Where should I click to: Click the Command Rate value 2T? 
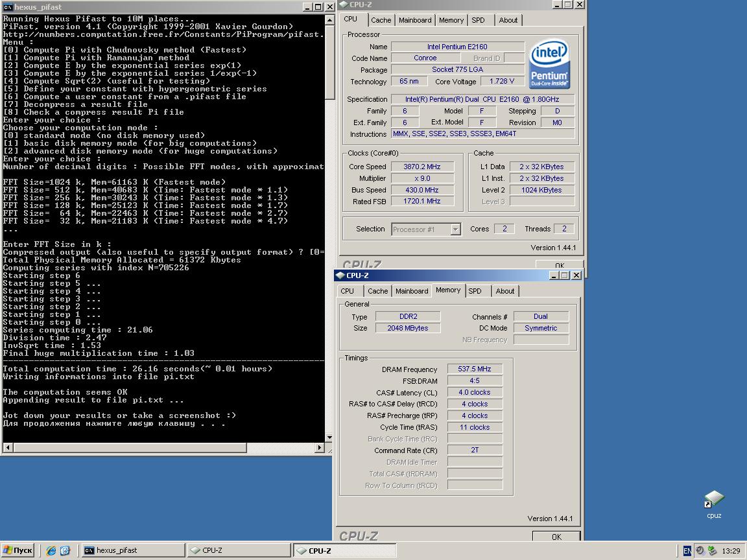(x=475, y=450)
